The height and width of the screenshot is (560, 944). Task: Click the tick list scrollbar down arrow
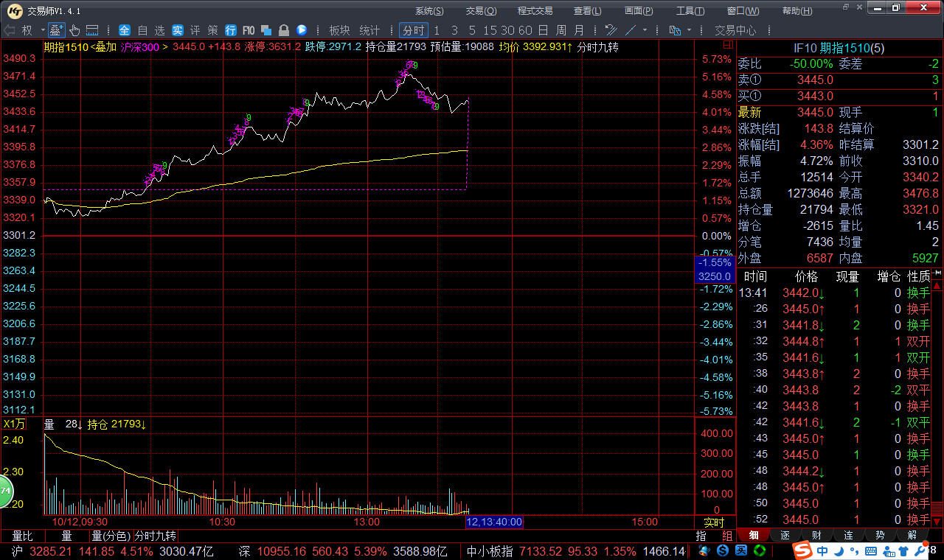tap(937, 522)
